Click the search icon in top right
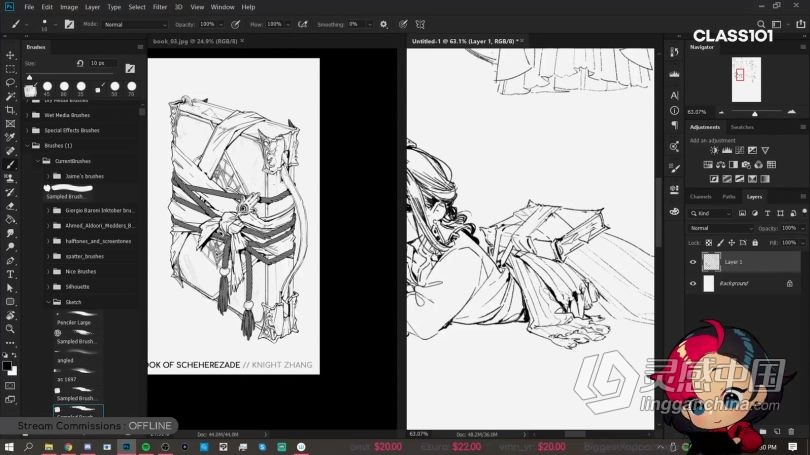This screenshot has height=455, width=810. point(761,24)
